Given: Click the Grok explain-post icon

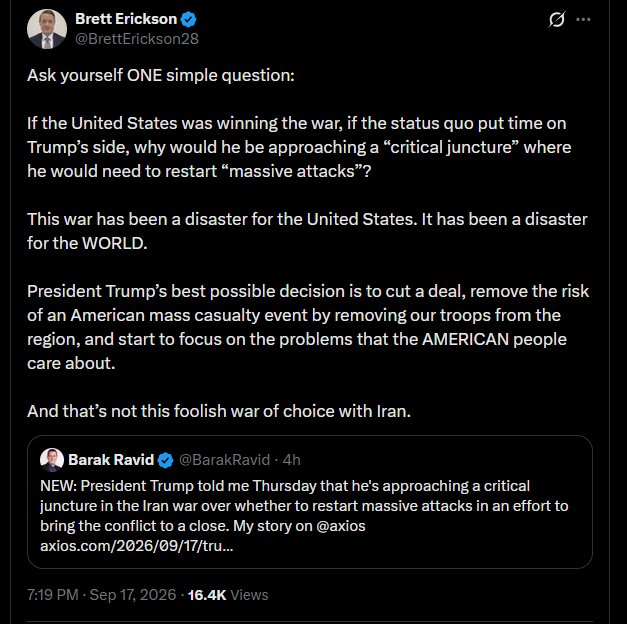Looking at the screenshot, I should [557, 19].
